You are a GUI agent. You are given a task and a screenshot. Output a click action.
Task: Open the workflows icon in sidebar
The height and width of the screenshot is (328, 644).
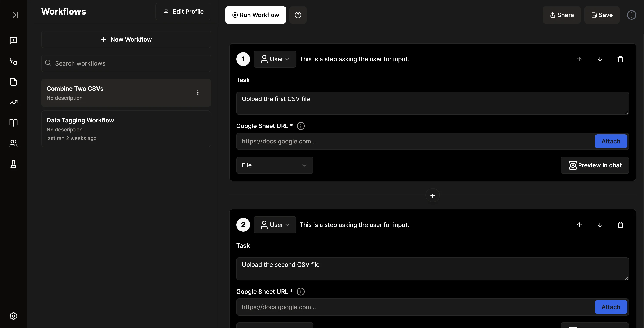(x=13, y=61)
